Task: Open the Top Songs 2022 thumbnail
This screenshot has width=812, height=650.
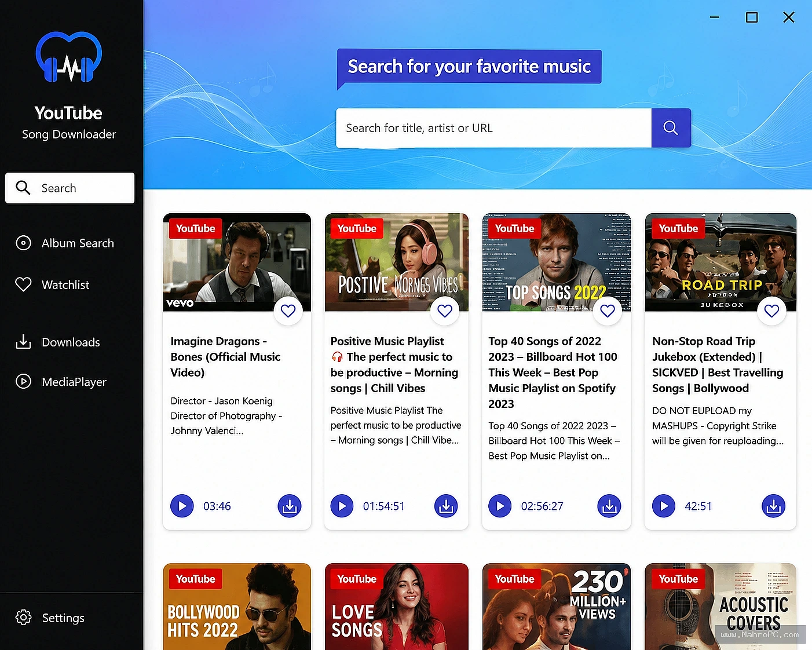Action: tap(557, 262)
